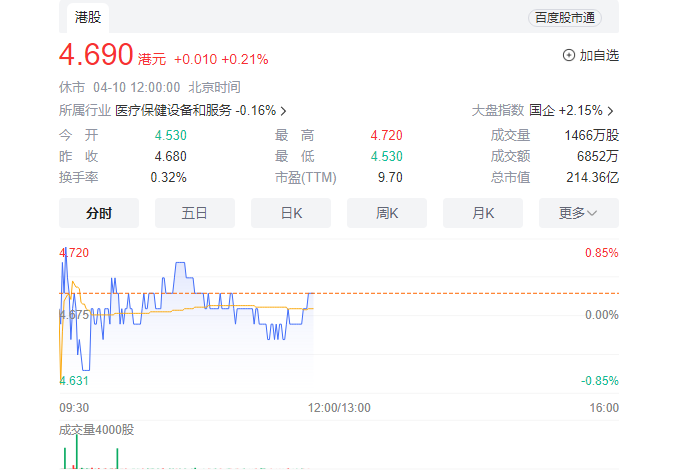
Task: Click the 市盈(TTM) 9.70 value
Action: coord(389,177)
